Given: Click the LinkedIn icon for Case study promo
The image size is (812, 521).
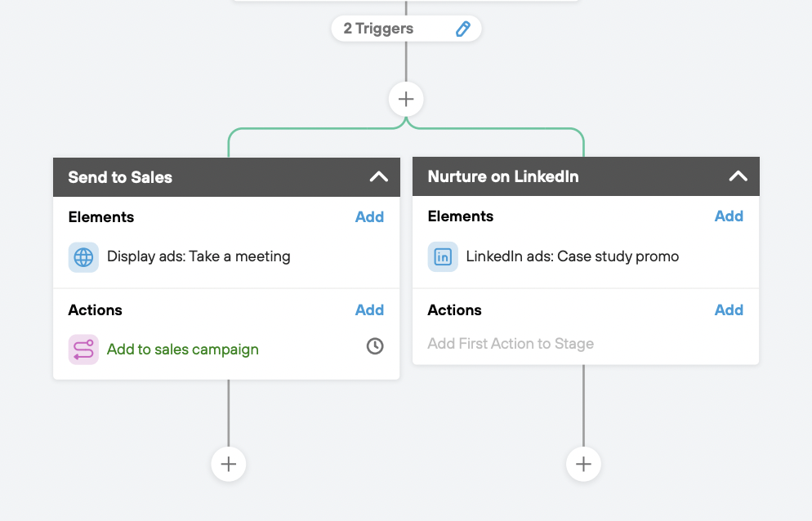Looking at the screenshot, I should 443,256.
